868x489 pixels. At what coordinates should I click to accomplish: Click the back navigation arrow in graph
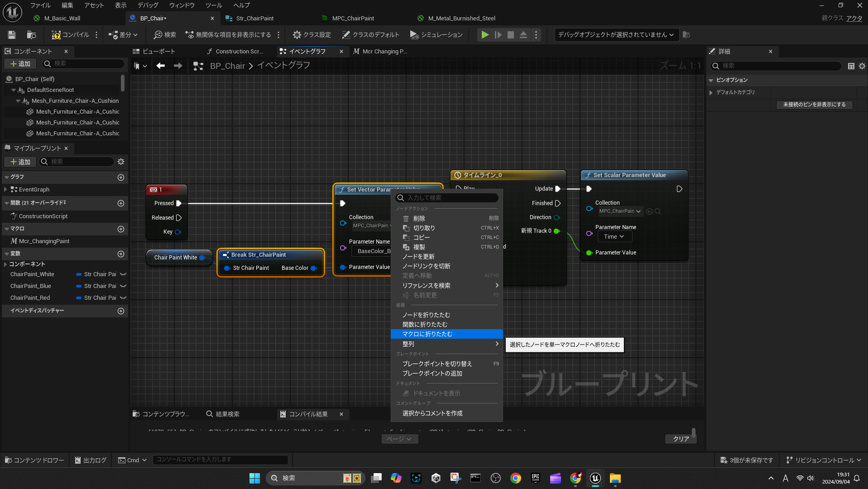[160, 66]
